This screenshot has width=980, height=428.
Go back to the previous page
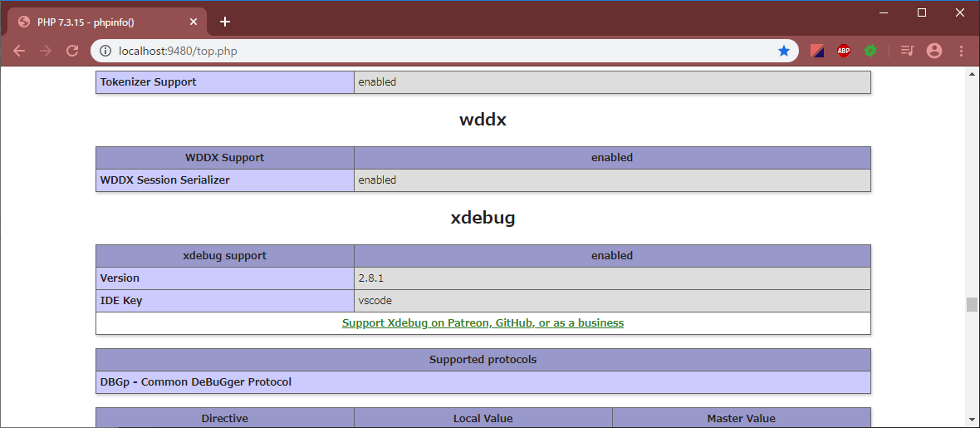pos(19,52)
